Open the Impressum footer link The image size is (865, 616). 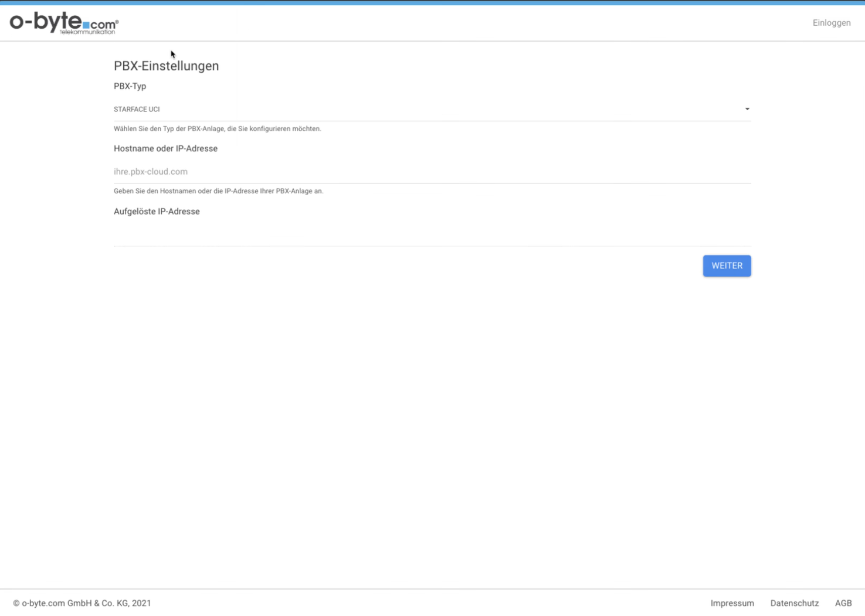coord(732,603)
